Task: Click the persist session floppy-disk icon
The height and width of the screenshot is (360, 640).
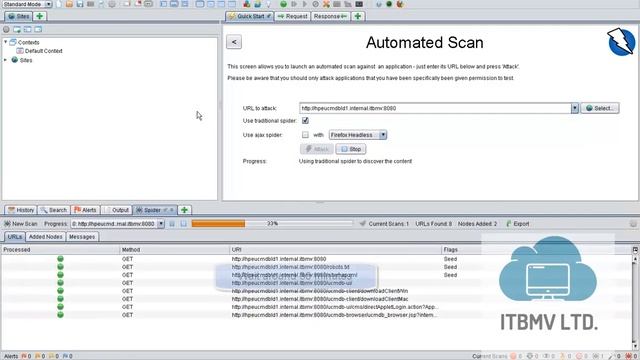Action: pyautogui.click(x=80, y=4)
